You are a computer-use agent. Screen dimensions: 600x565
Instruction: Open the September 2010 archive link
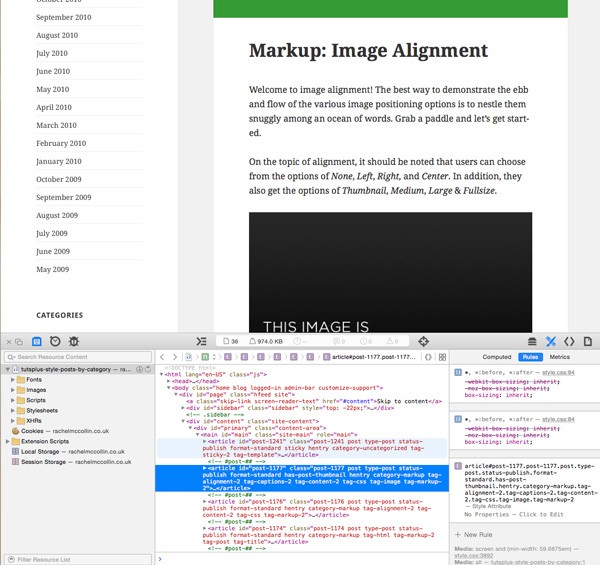click(x=64, y=17)
